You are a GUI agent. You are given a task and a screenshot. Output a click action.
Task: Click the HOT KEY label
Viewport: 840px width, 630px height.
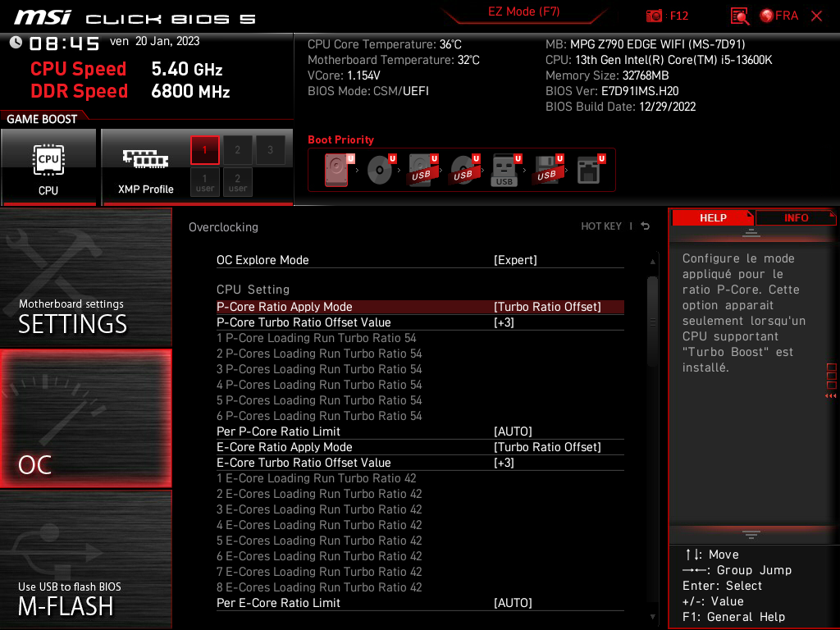pyautogui.click(x=601, y=226)
